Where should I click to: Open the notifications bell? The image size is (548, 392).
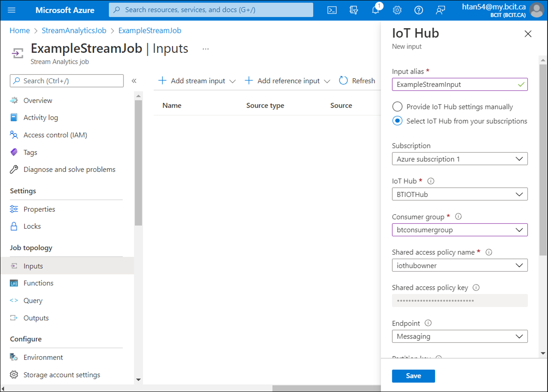click(x=375, y=9)
